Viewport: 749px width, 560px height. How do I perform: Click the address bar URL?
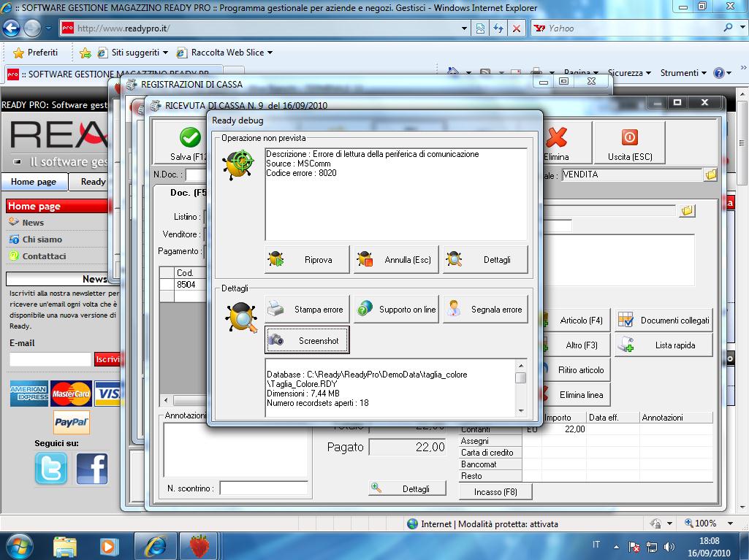pyautogui.click(x=123, y=28)
